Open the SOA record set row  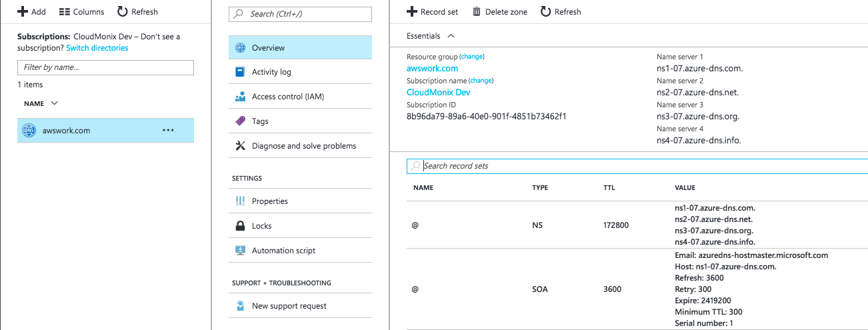click(637, 289)
